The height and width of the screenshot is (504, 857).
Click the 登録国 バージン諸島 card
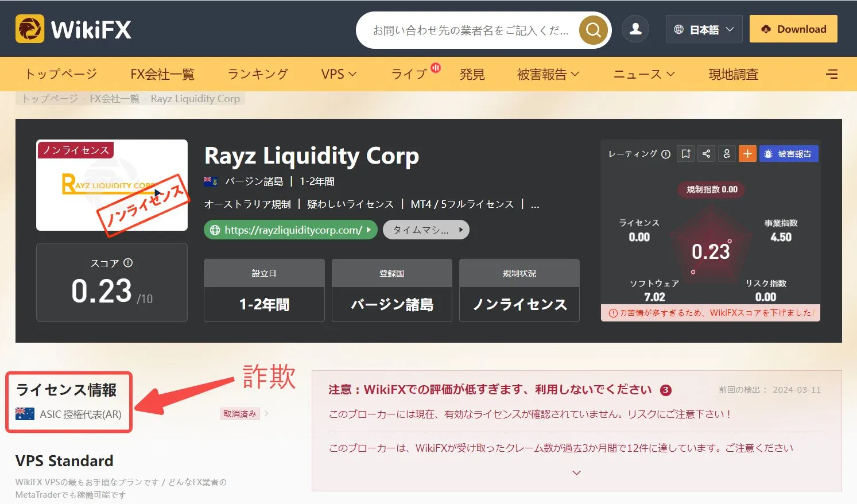click(392, 290)
